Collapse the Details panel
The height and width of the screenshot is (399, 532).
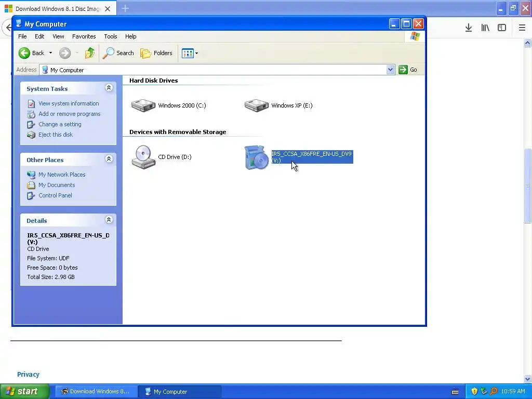109,220
